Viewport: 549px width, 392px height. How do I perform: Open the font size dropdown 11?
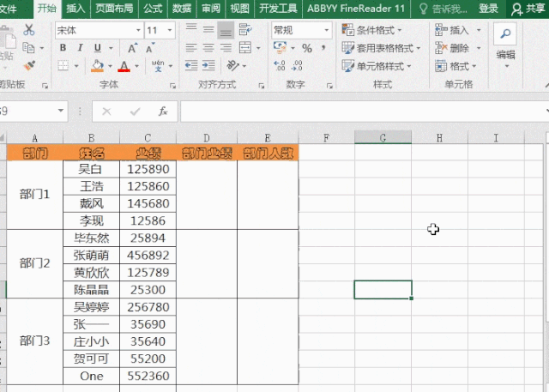(170, 30)
